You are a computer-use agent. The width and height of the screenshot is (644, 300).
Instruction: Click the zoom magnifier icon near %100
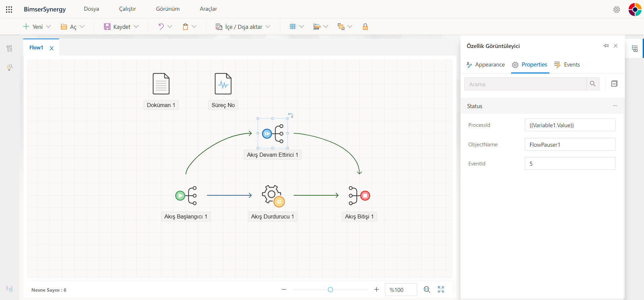point(427,290)
